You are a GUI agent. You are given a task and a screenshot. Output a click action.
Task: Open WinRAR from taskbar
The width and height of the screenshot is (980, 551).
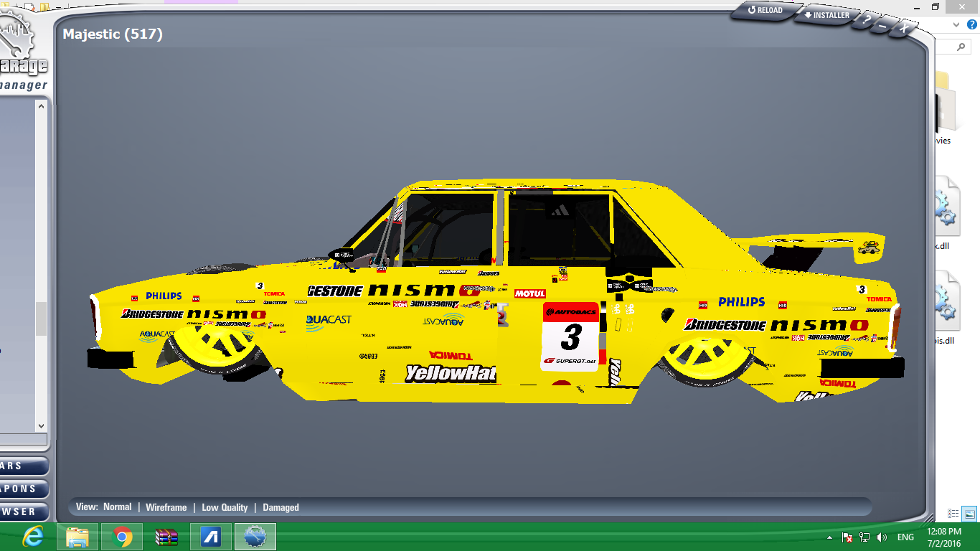click(166, 537)
